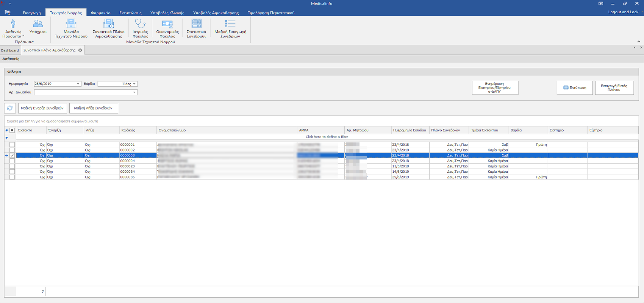Open the Βάρδια shift dropdown
644x303 pixels.
coord(134,84)
